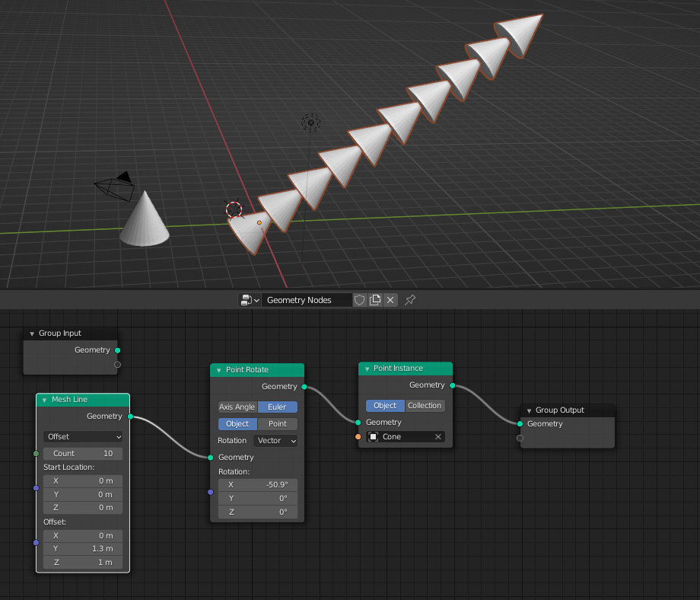700x600 pixels.
Task: Select Axis Angle in the Point Rotate node
Action: click(237, 407)
